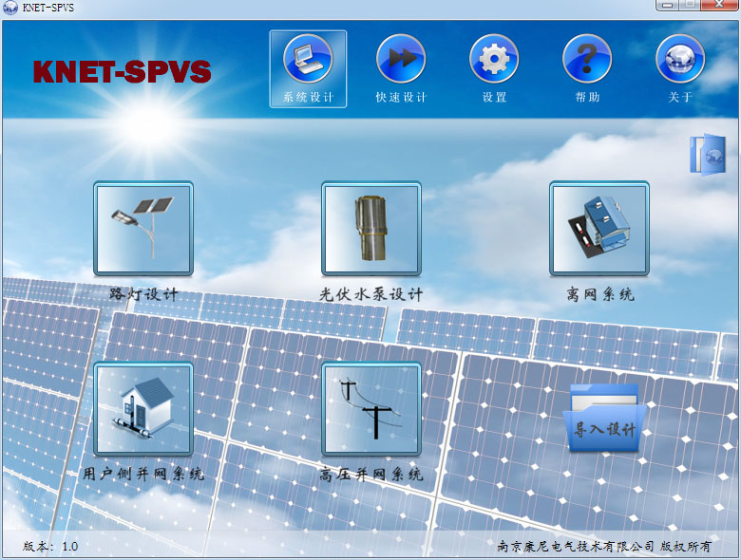This screenshot has width=741, height=560.
Task: Select the solar street lamp design tile
Action: [143, 229]
